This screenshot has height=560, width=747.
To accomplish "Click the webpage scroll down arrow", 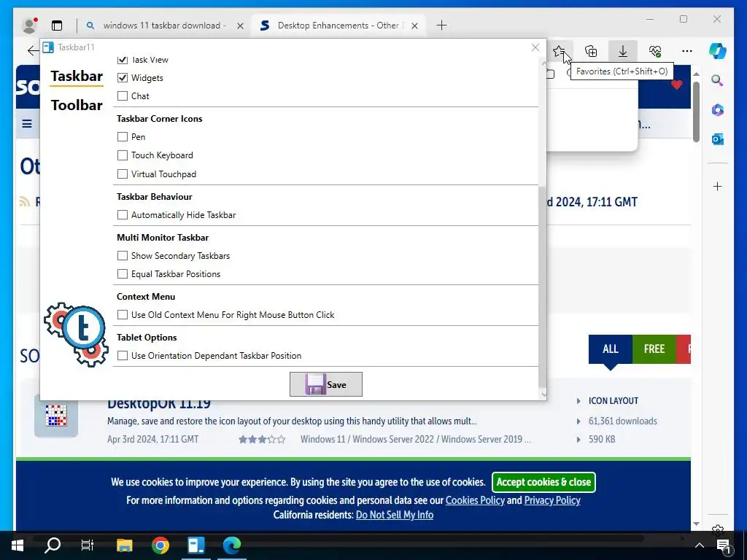I will pos(696,524).
